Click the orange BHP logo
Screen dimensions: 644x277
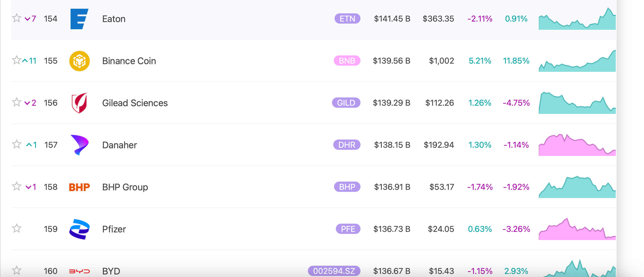click(79, 187)
